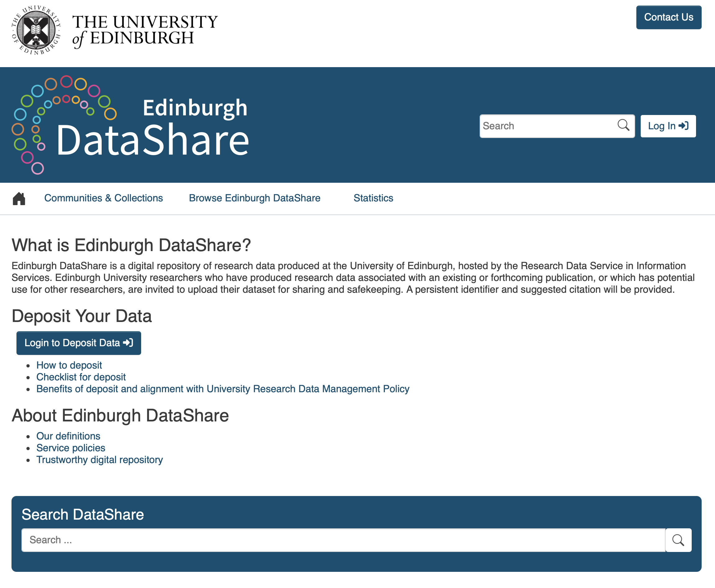Open Browse Edinburgh DataShare menu item
Screen dimensions: 715x588
click(x=255, y=198)
